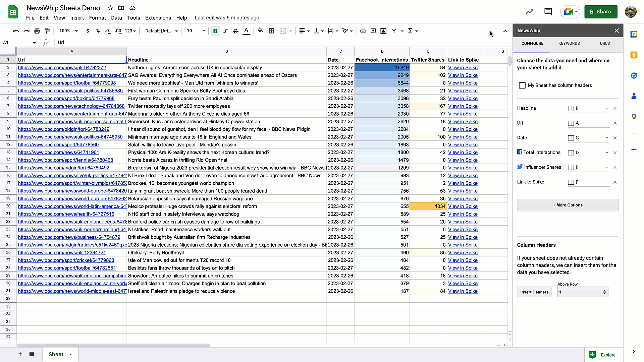Screen dimensions: 644x362
Task: Check the cloud document status icon
Action: tap(132, 8)
